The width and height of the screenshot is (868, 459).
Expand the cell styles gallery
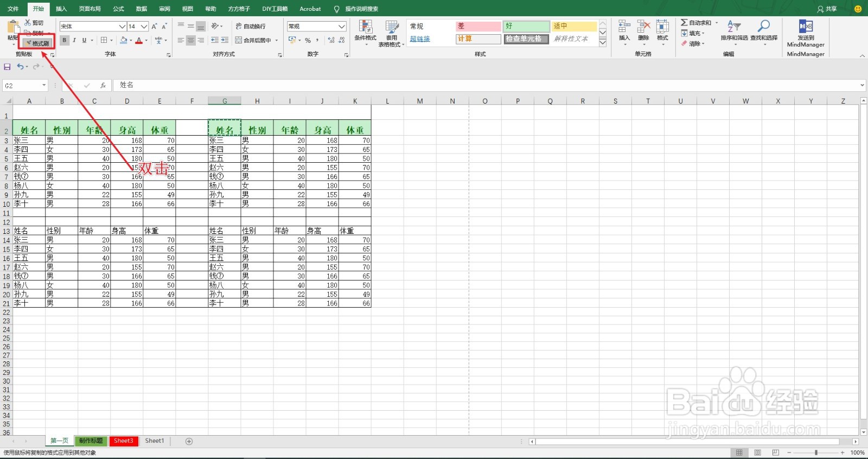click(602, 42)
